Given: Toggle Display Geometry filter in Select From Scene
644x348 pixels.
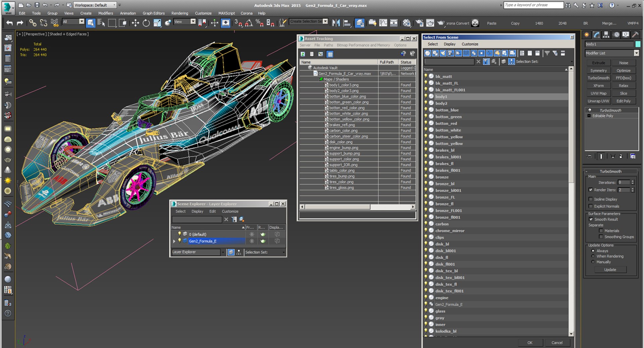Looking at the screenshot, I should click(x=427, y=53).
